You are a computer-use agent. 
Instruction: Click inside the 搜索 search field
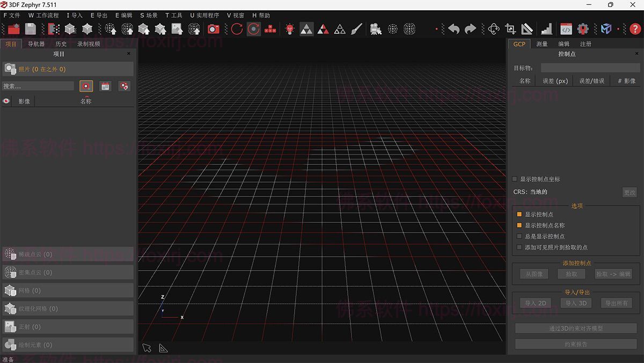click(x=38, y=85)
